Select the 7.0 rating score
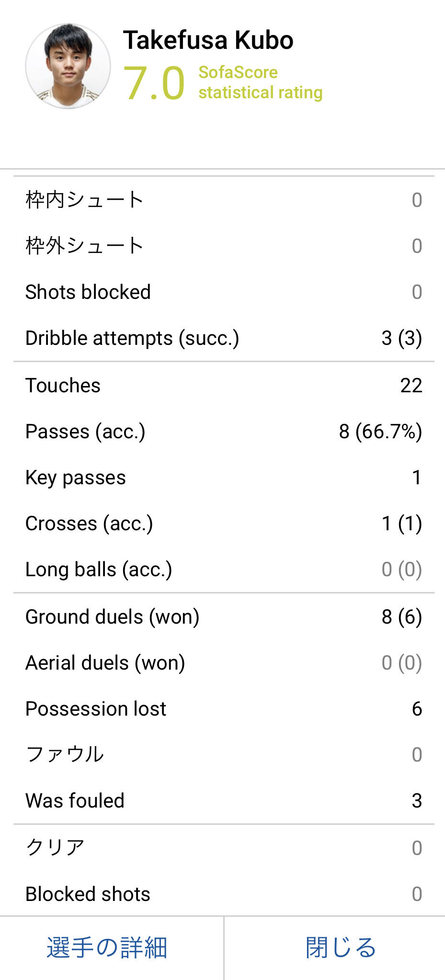 (154, 83)
